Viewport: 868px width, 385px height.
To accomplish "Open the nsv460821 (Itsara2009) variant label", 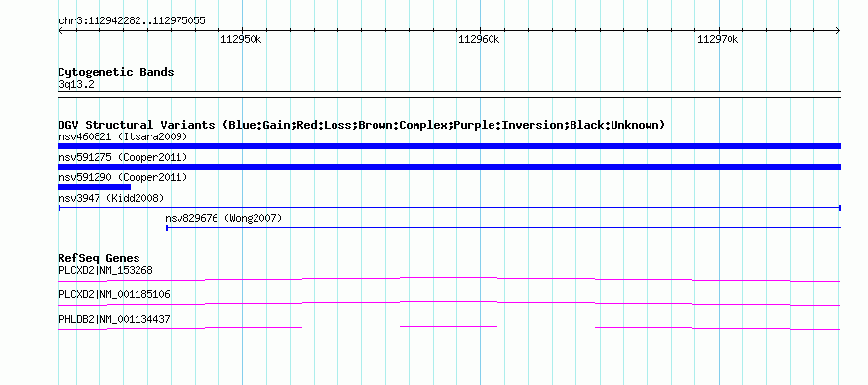I will [123, 136].
